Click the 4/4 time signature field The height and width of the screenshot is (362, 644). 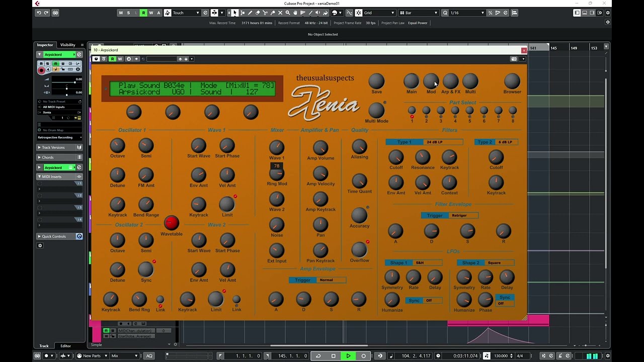click(520, 356)
